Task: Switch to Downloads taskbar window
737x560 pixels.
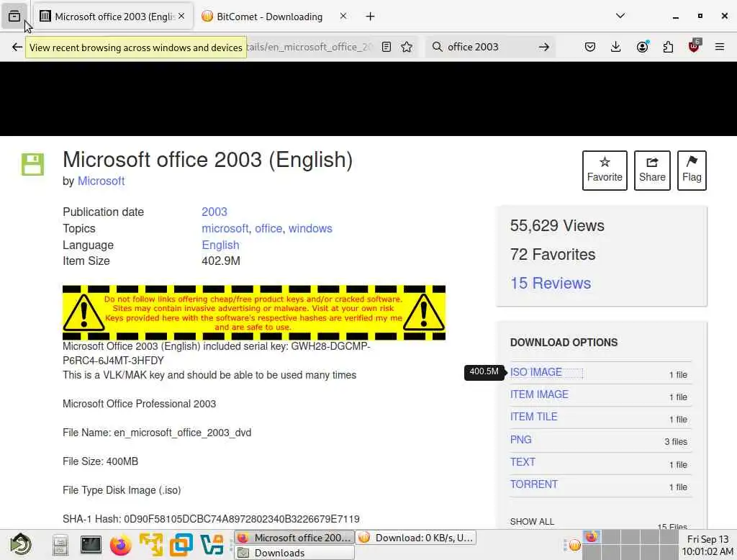Action: tap(294, 553)
